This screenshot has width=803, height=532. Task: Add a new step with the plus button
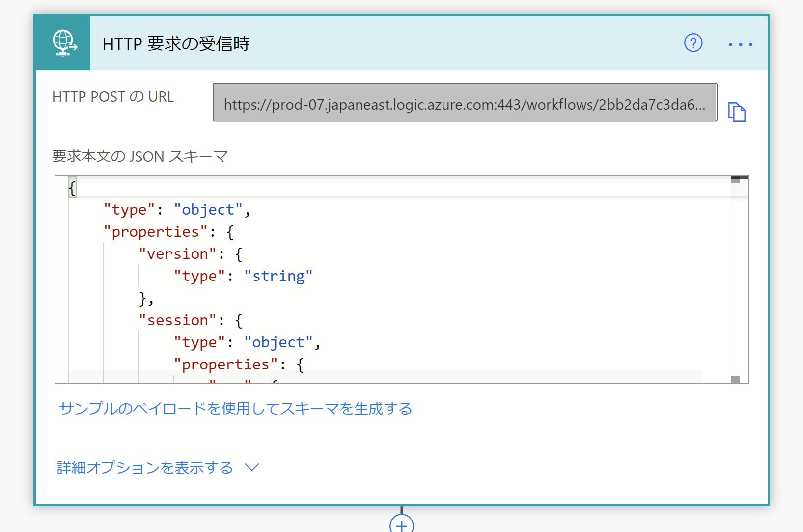pos(402,525)
